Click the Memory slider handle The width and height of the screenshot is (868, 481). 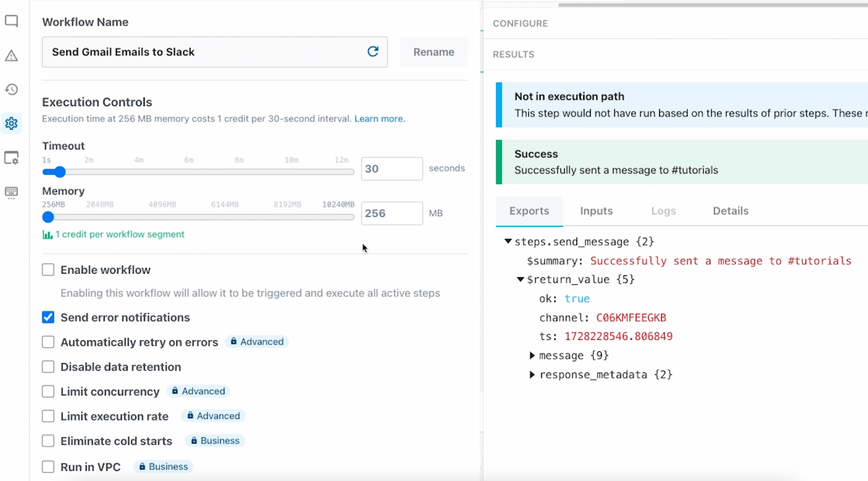[x=48, y=217]
